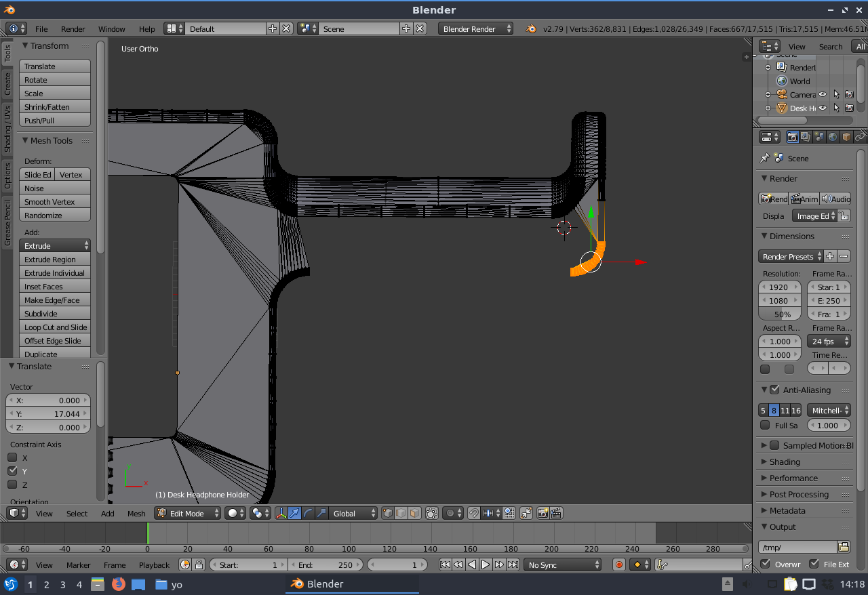Open the File menu
Screen dimensions: 868x595
[41, 29]
